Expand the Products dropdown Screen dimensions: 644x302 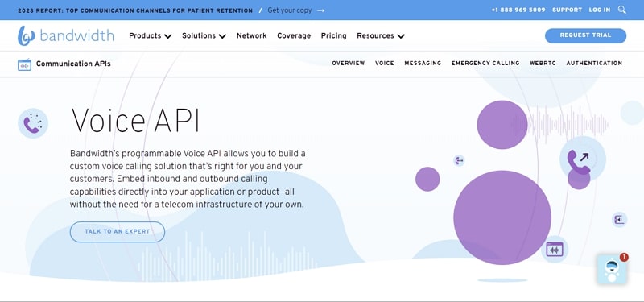[150, 35]
